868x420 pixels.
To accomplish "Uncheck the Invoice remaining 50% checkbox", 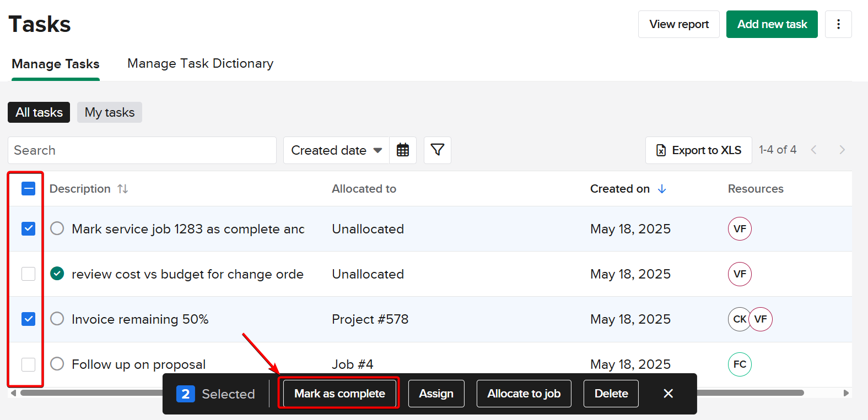I will tap(29, 319).
